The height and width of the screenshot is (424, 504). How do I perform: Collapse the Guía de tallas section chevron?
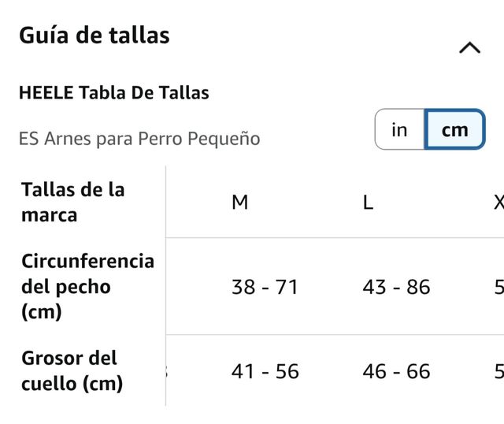click(x=469, y=48)
